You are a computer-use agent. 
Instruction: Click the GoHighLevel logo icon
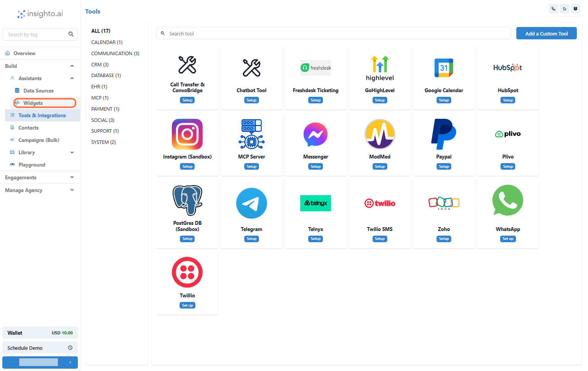coord(380,68)
